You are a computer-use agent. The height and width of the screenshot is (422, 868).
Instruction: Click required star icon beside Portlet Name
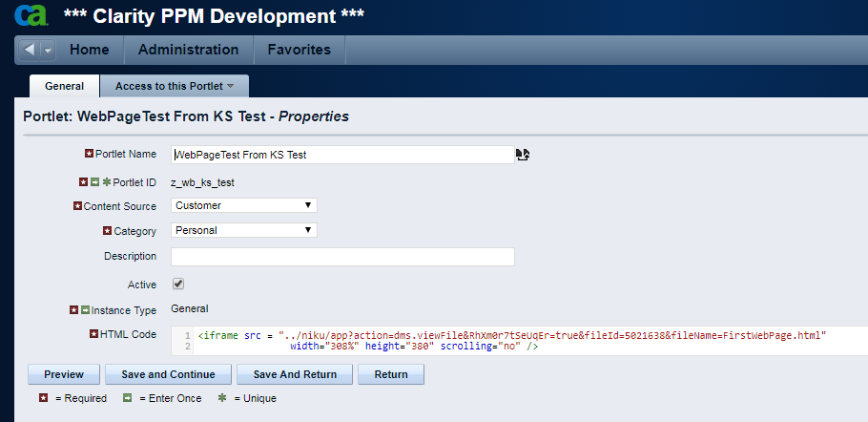[x=89, y=154]
